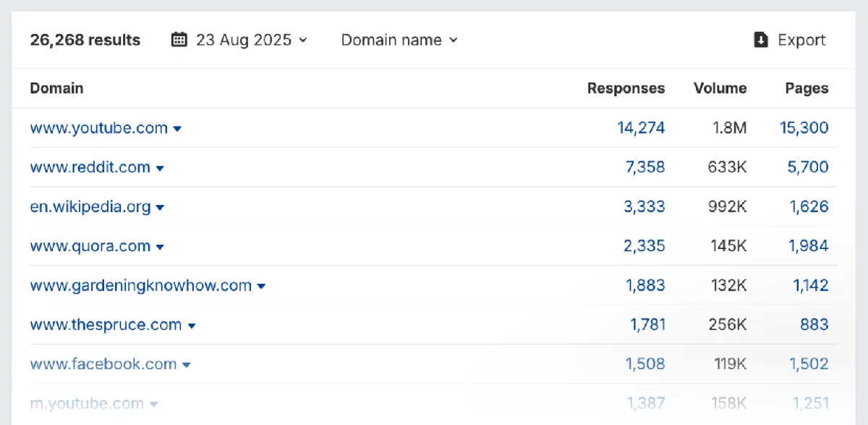Click the 1,781 responses value
This screenshot has height=425, width=868.
pos(648,324)
